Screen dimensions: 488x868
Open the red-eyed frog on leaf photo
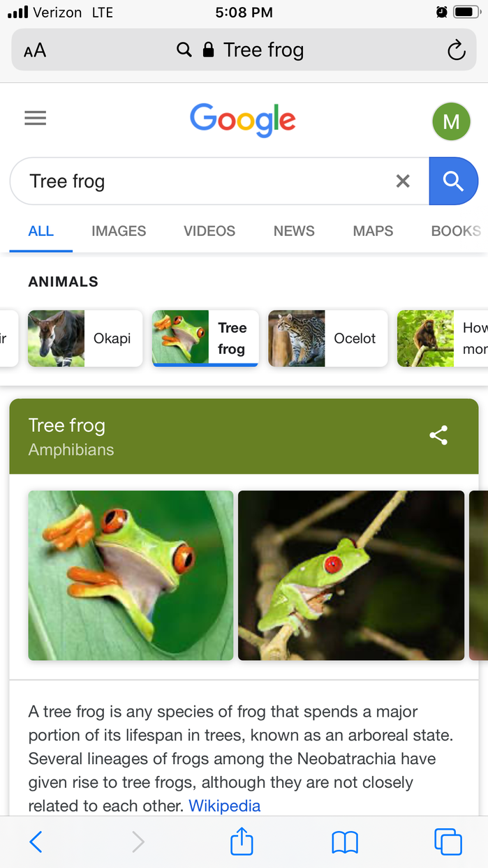click(131, 575)
